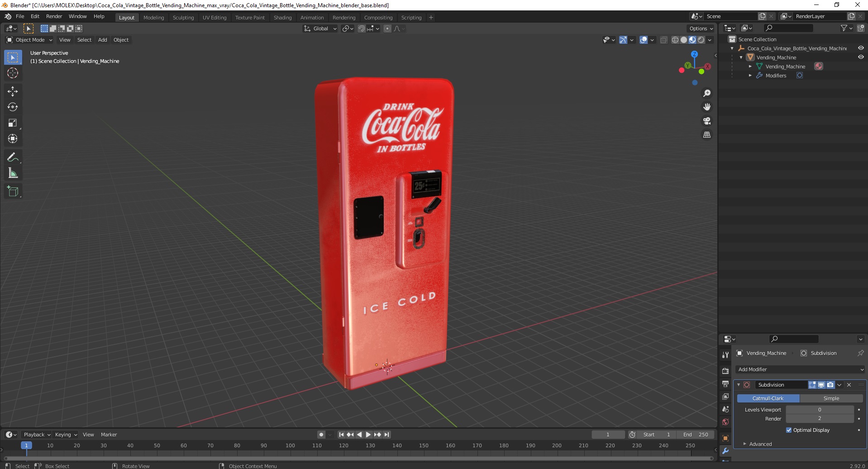Switch to the Modeling workspace tab
Image resolution: width=868 pixels, height=469 pixels.
coord(153,18)
